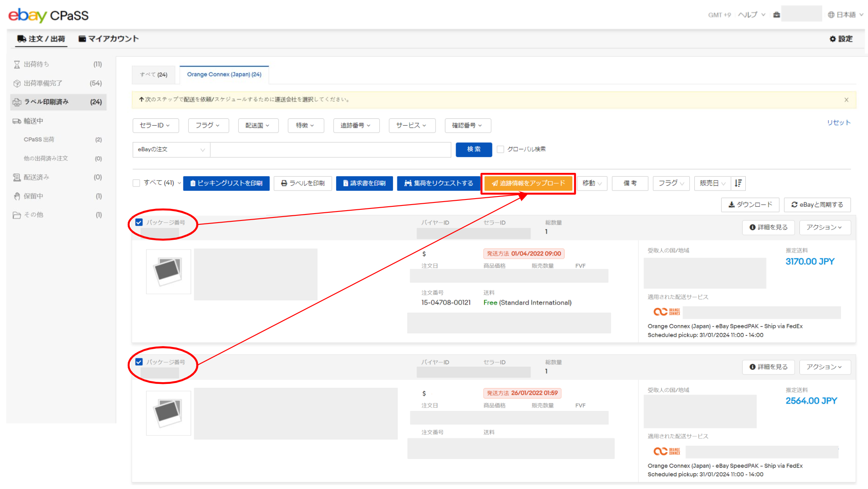Click the globe icon to change 日本語 language
This screenshot has width=868, height=489.
coord(831,15)
